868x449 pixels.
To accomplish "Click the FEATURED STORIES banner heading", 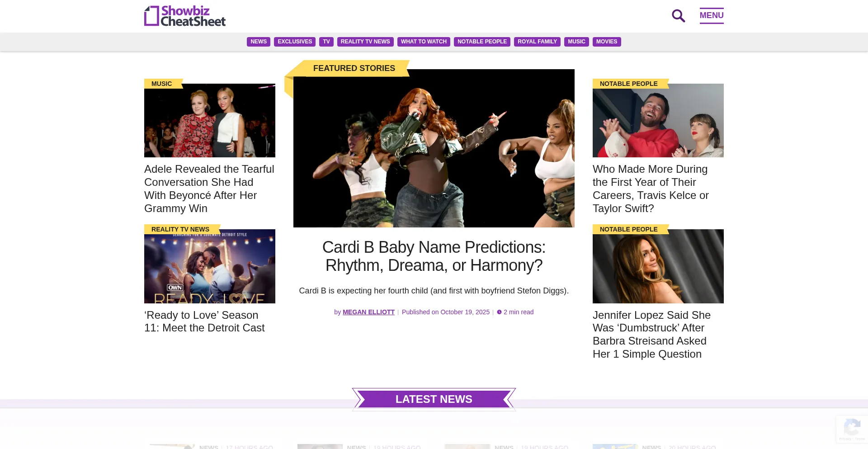I will click(x=354, y=68).
